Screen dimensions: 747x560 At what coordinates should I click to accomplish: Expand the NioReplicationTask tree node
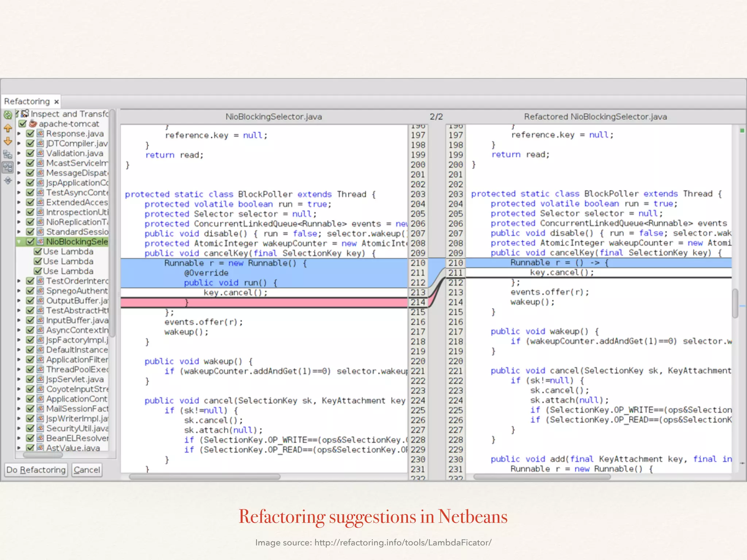point(19,222)
